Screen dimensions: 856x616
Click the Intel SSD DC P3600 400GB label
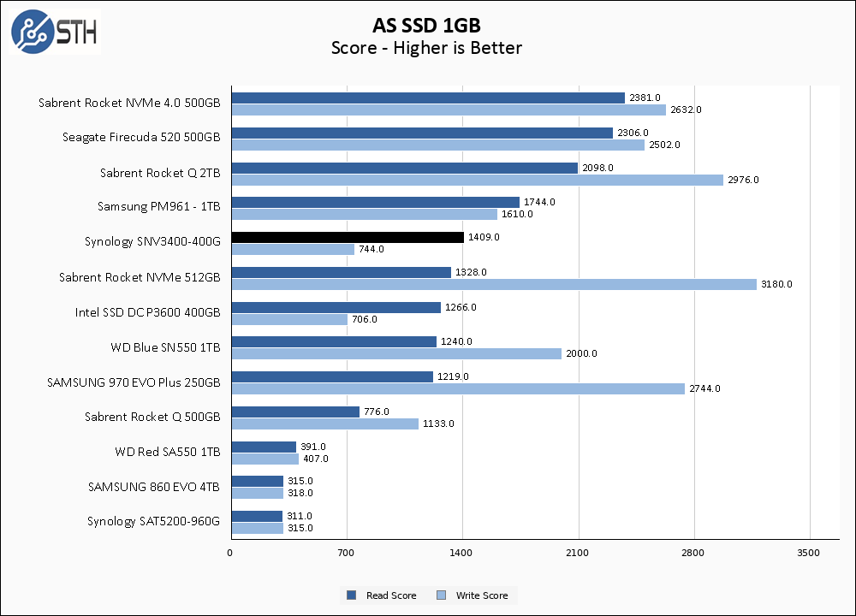[148, 312]
